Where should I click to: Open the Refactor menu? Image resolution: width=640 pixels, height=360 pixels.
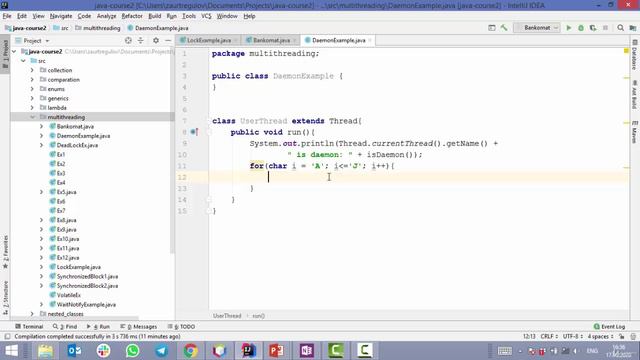click(132, 16)
